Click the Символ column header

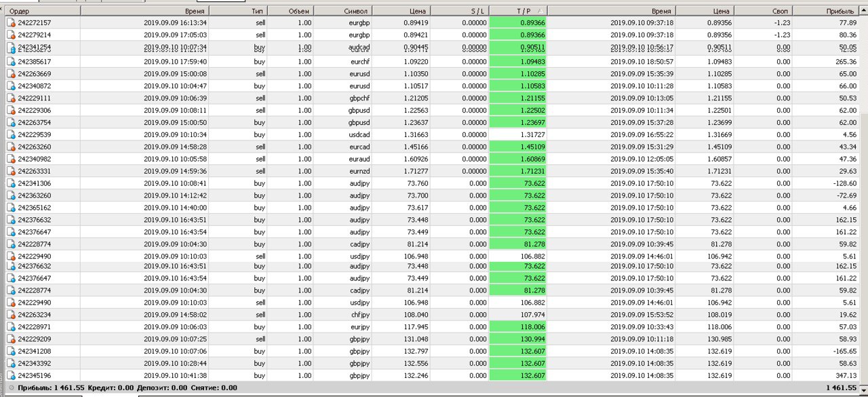(x=343, y=11)
